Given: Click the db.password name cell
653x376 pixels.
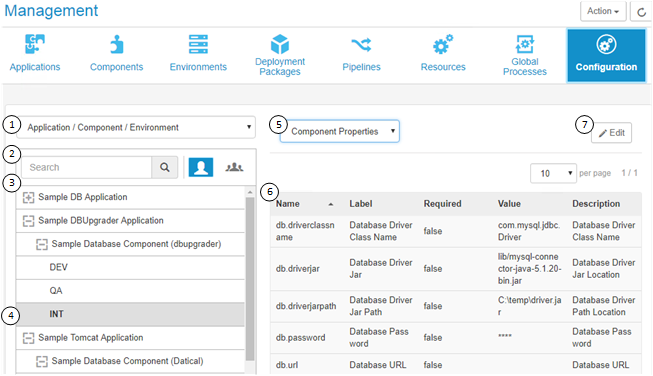Looking at the screenshot, I should (300, 338).
